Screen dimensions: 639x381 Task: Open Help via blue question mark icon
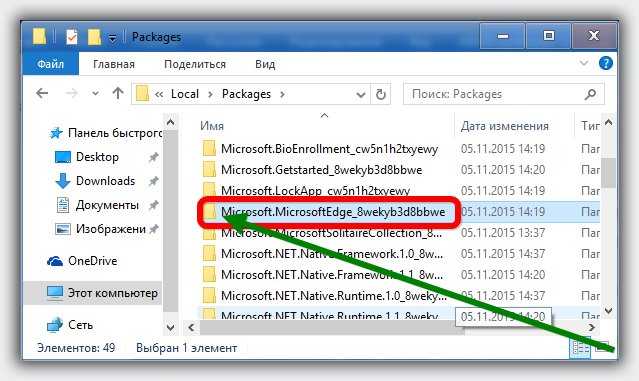pos(606,63)
